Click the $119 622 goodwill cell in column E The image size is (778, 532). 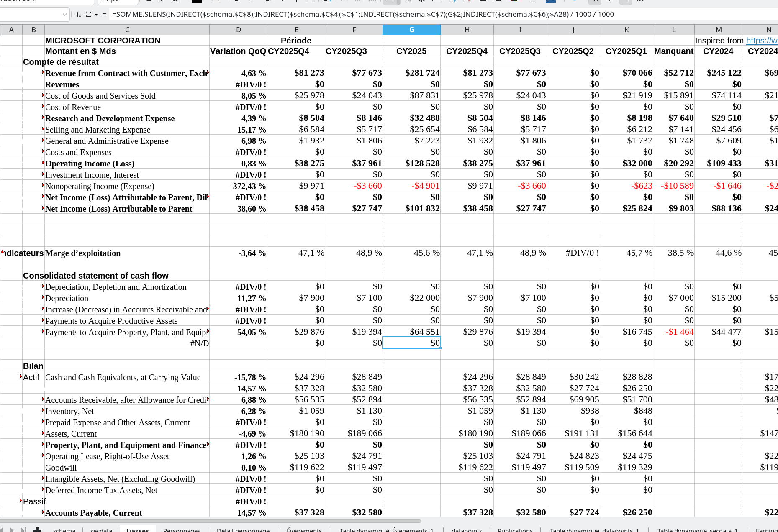[296, 468]
